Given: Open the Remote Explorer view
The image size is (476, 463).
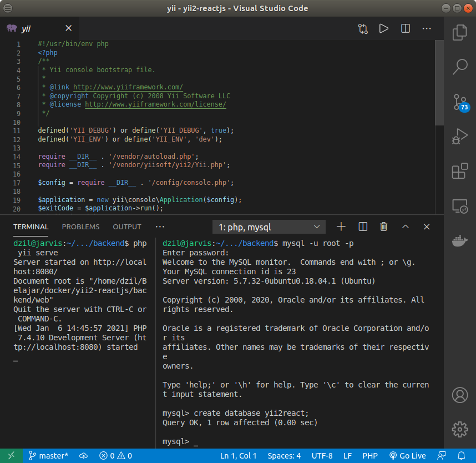Looking at the screenshot, I should coord(459,207).
